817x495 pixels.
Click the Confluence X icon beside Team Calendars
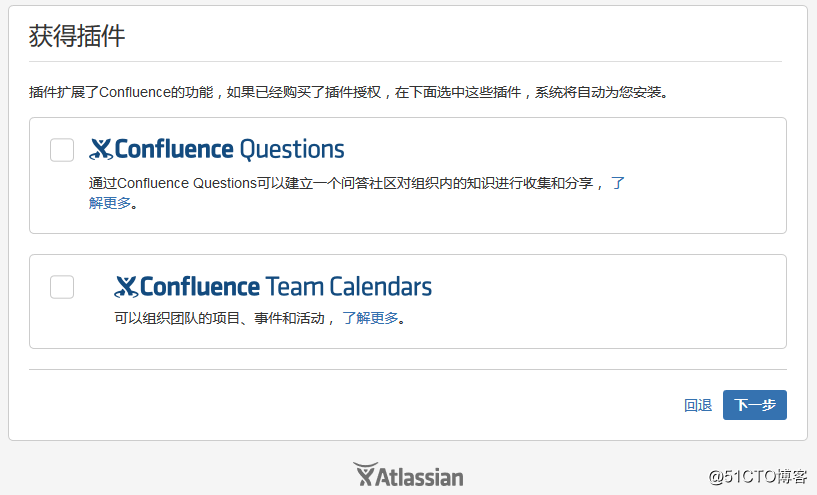click(126, 287)
